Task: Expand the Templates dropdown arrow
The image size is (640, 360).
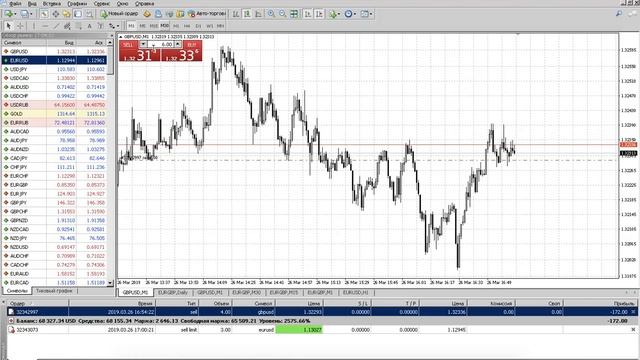Action: tap(371, 14)
